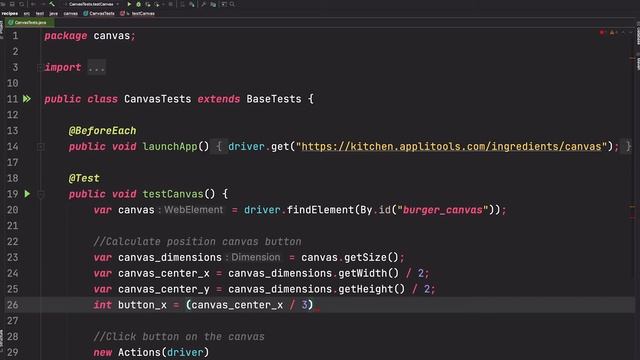Select the canvas breadcrumb
This screenshot has width=640, height=360.
click(x=71, y=13)
